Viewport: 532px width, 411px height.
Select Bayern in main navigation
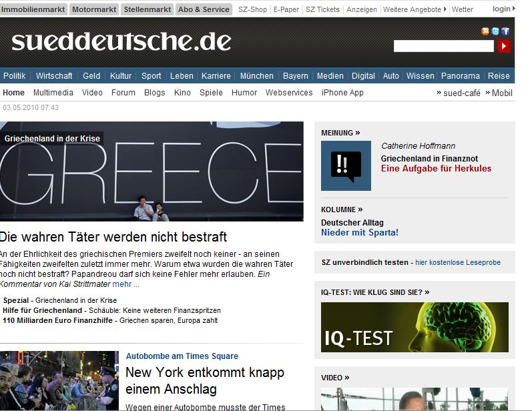click(x=295, y=75)
